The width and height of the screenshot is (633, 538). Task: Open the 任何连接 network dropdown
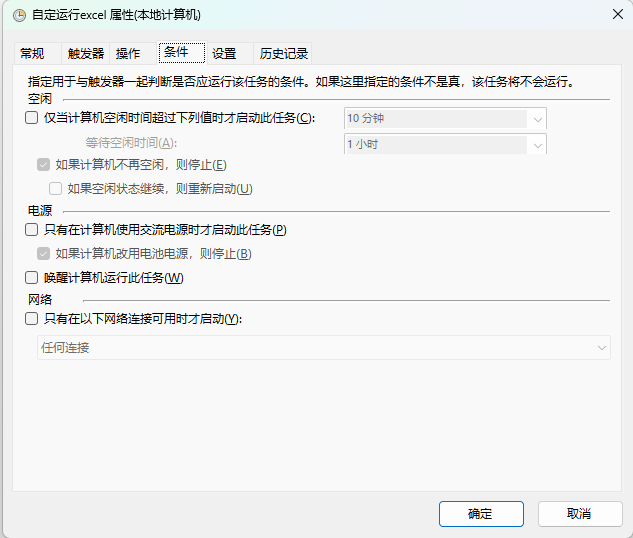[x=324, y=348]
